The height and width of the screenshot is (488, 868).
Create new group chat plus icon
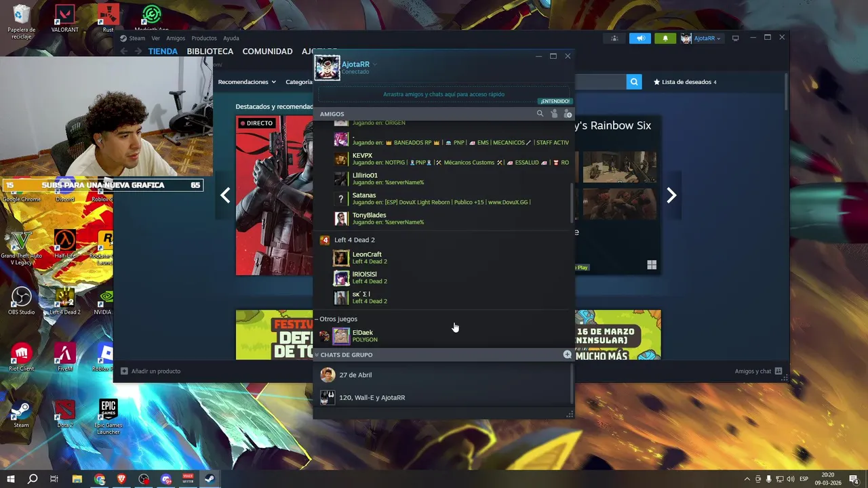point(567,354)
